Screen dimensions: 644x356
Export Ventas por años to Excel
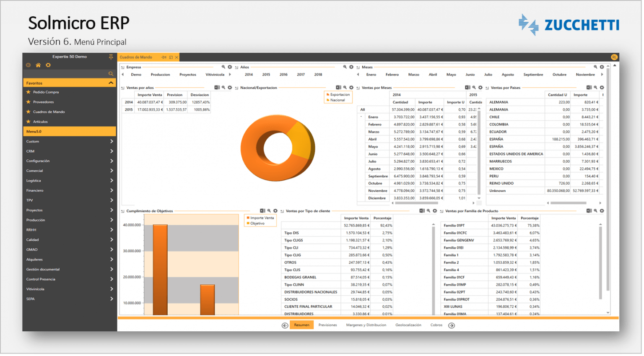click(217, 88)
